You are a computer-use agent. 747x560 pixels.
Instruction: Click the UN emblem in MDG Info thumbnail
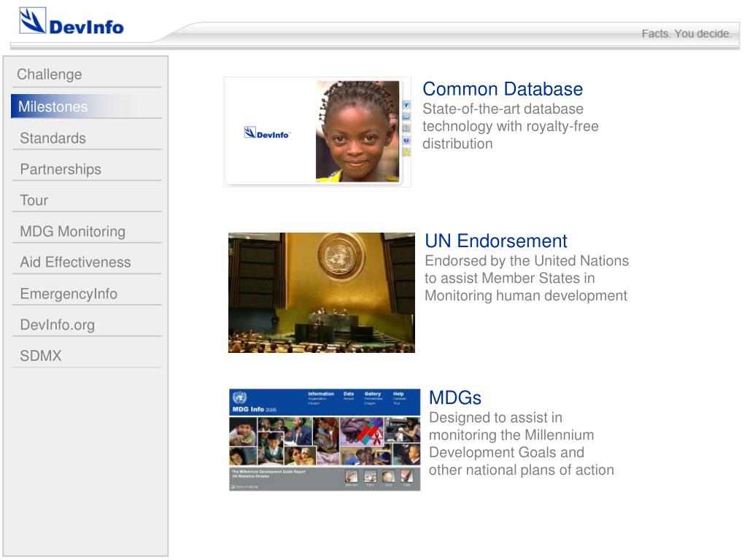pos(239,397)
